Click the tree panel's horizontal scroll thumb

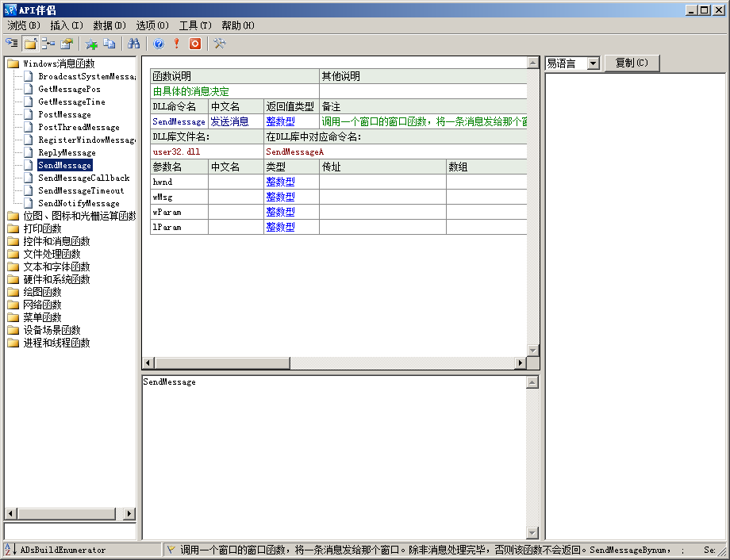coord(66,514)
